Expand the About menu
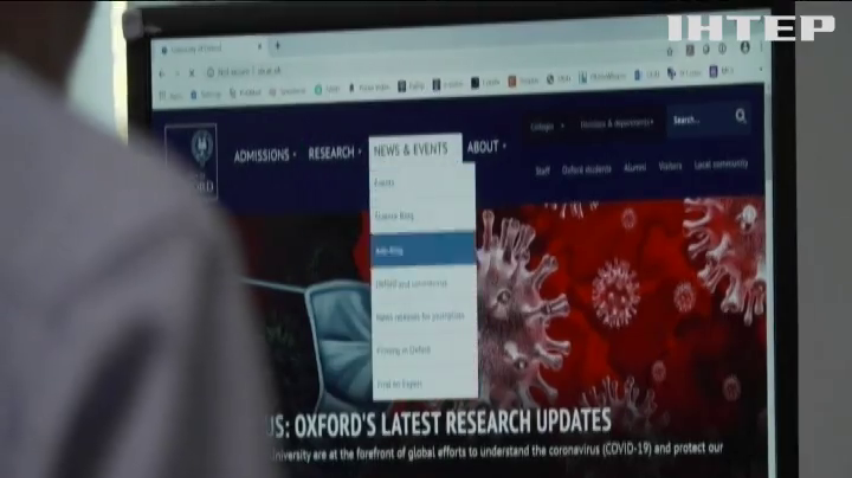Screen dimensions: 852x478 486,147
